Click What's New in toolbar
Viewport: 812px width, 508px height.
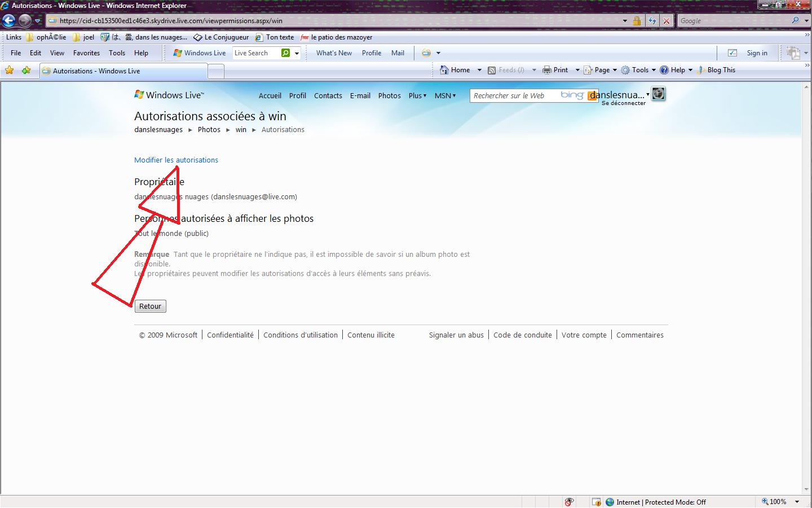[x=334, y=53]
